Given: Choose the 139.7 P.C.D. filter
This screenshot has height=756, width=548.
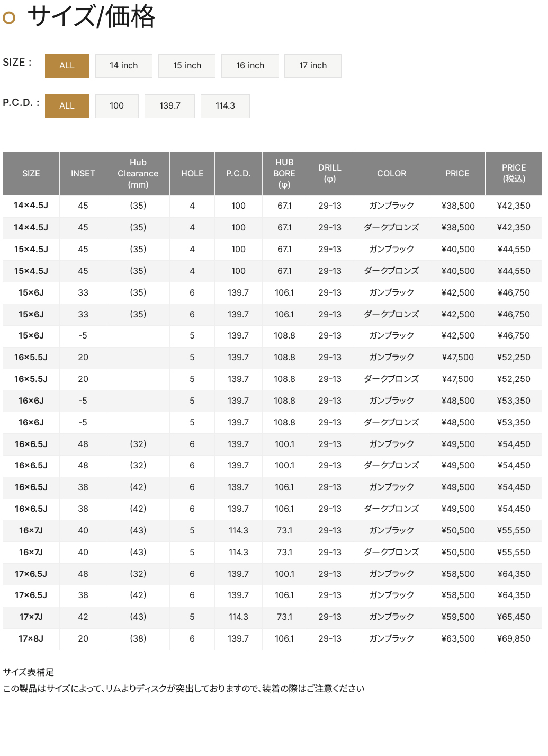Looking at the screenshot, I should pyautogui.click(x=169, y=106).
